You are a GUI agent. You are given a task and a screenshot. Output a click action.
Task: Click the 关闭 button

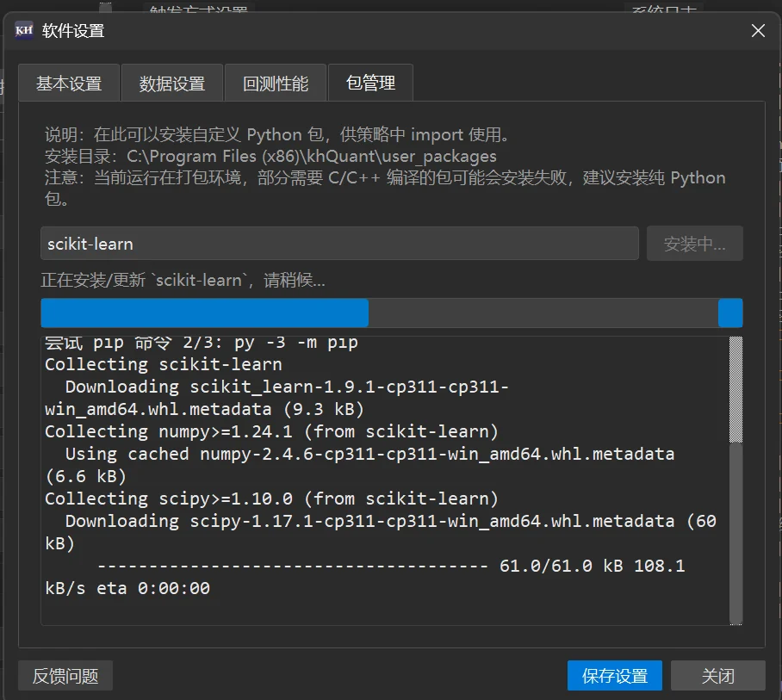click(717, 676)
